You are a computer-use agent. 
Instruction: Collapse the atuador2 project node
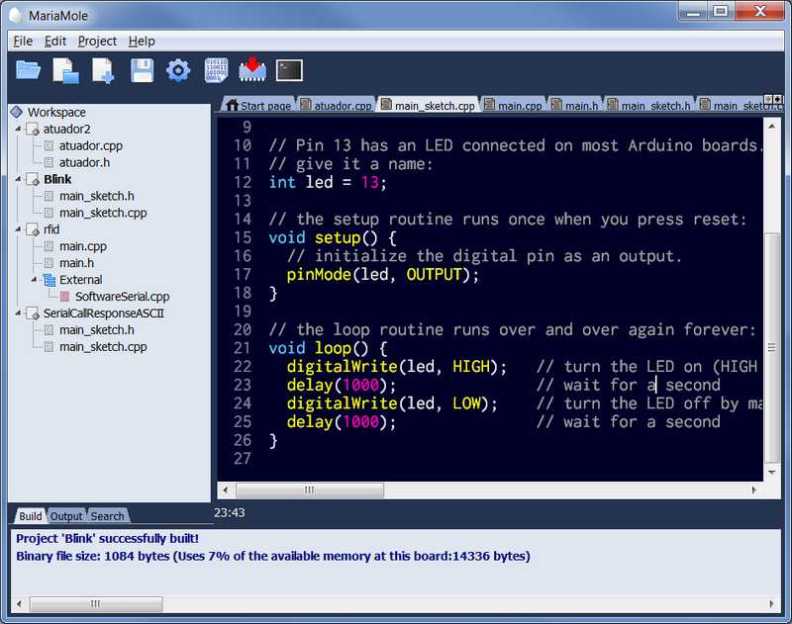pyautogui.click(x=18, y=129)
